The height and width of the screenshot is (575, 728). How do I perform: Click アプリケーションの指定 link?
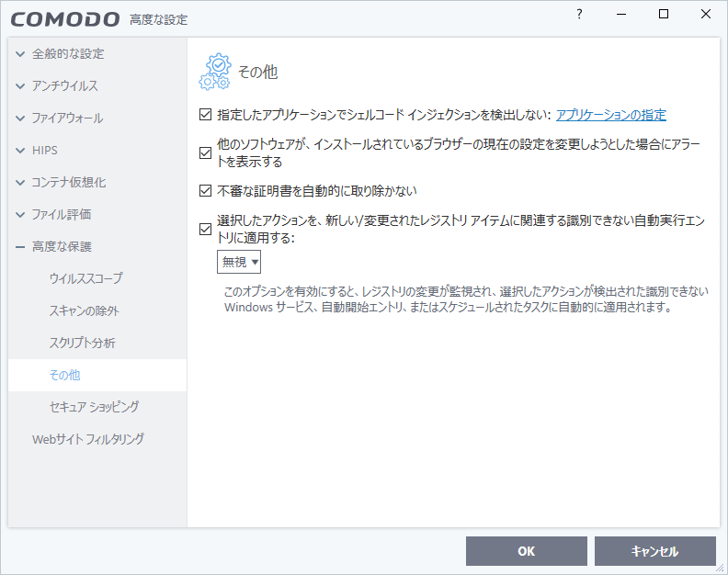pyautogui.click(x=610, y=115)
